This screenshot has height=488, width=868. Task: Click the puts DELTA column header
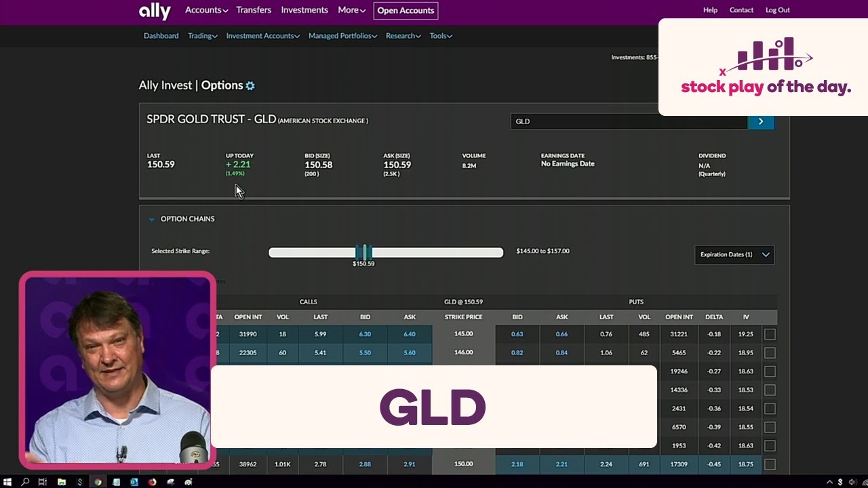pyautogui.click(x=714, y=317)
